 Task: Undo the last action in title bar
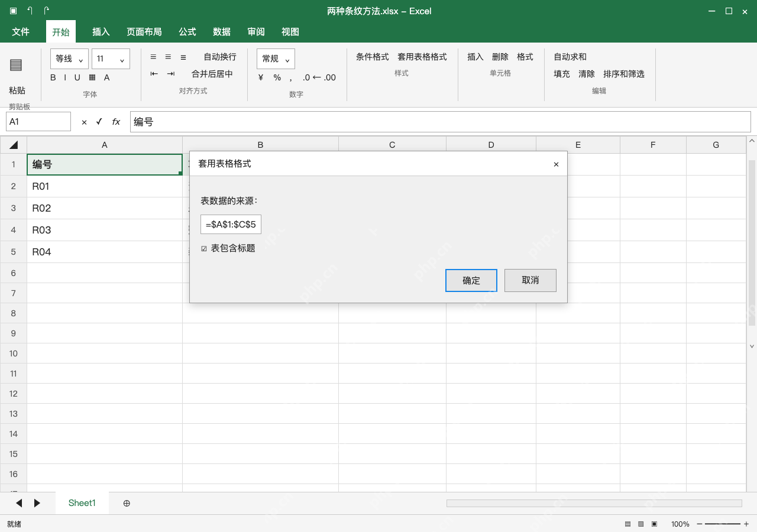point(30,11)
